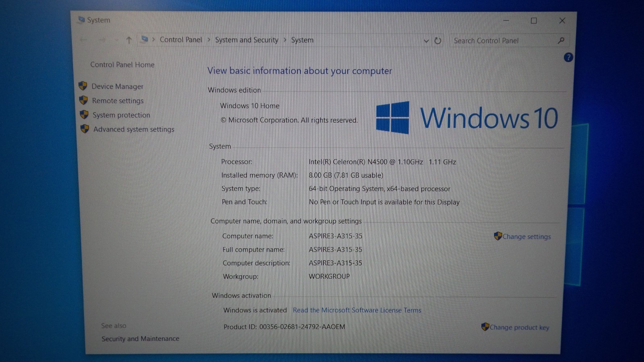
Task: Maximize the System window
Action: 534,21
